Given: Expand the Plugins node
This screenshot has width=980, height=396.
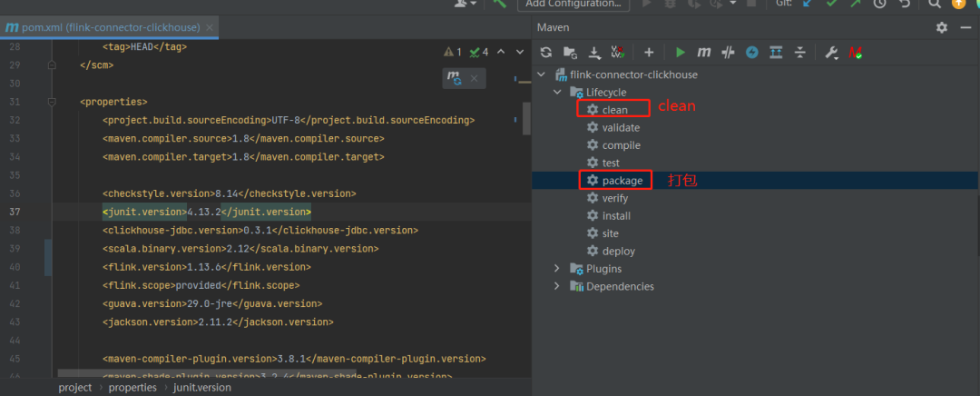Looking at the screenshot, I should click(x=557, y=268).
